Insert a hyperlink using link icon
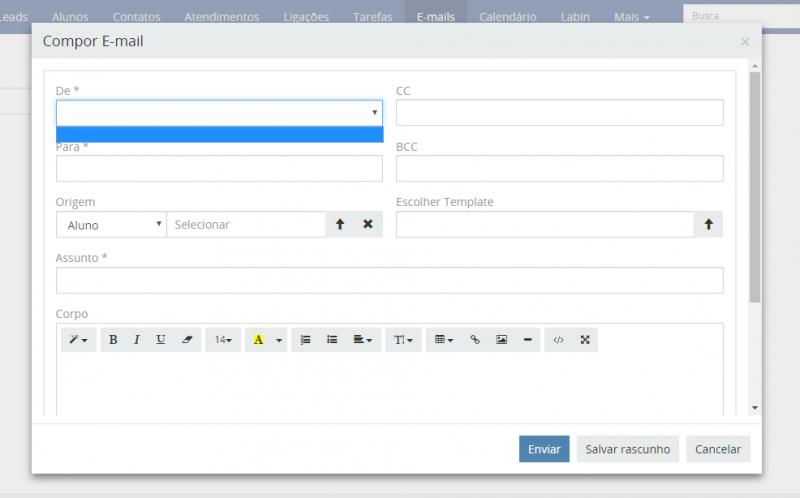Screen dimensions: 800x498 [475, 340]
